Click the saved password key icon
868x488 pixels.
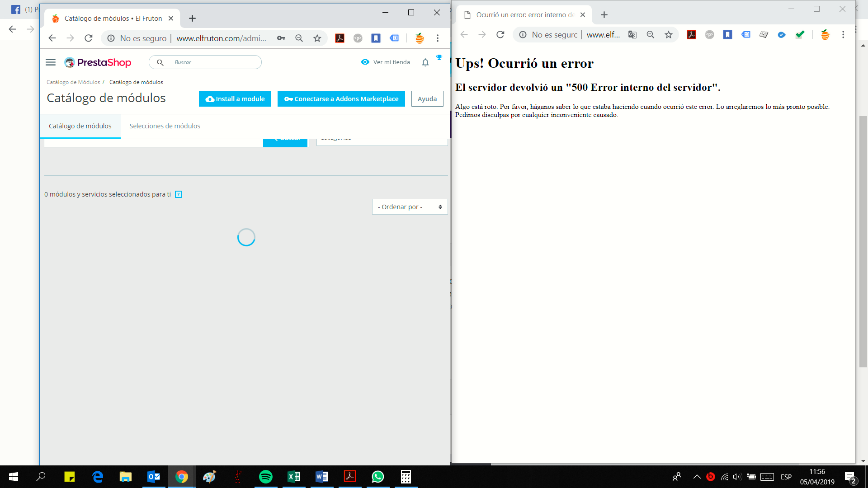point(281,38)
